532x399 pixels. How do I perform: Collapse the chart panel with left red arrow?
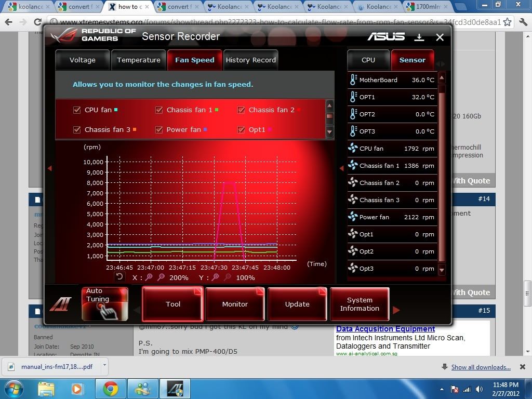tap(50, 168)
